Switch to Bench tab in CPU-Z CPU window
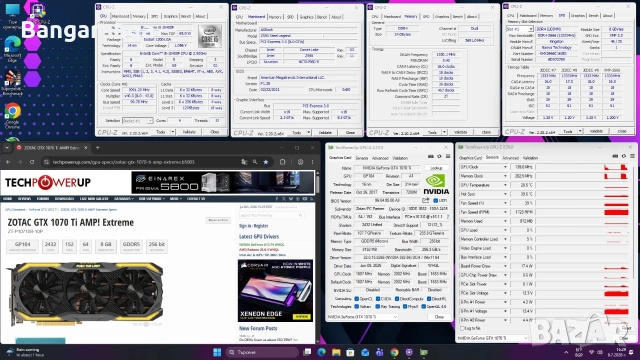Viewport: 640px width, 360px height. pos(186,16)
